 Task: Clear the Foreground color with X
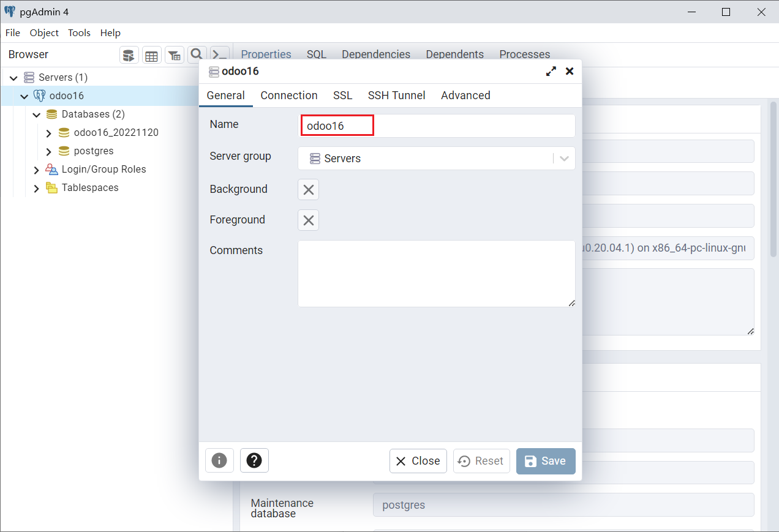click(x=309, y=220)
